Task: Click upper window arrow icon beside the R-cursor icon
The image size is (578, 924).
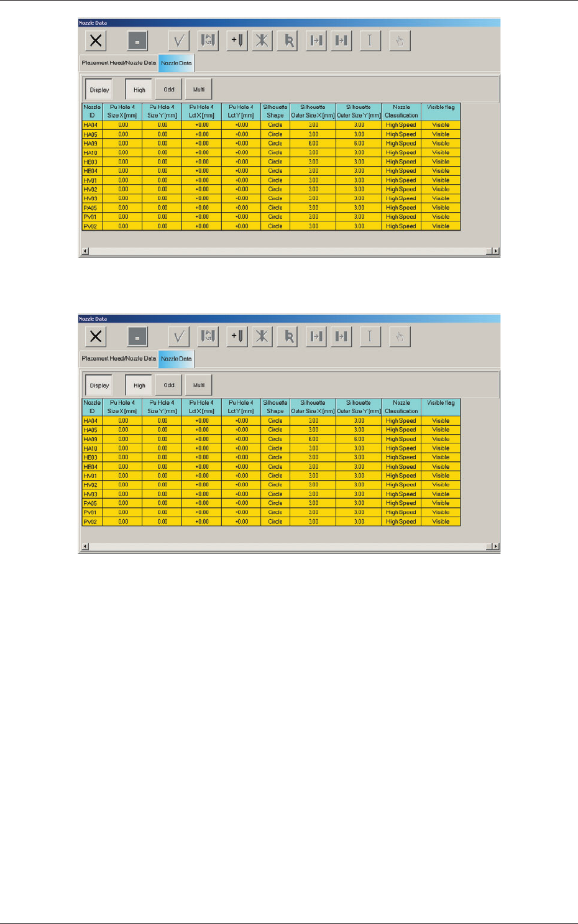Action: coord(316,41)
